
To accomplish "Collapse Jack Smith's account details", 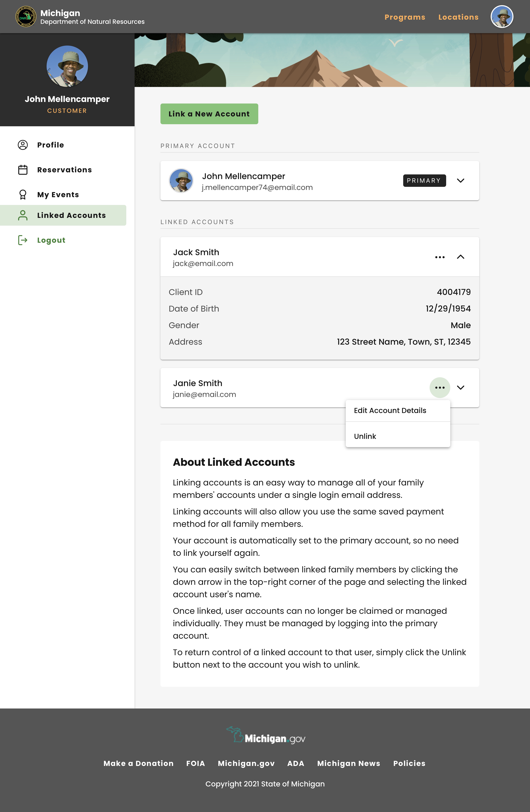I will (460, 257).
